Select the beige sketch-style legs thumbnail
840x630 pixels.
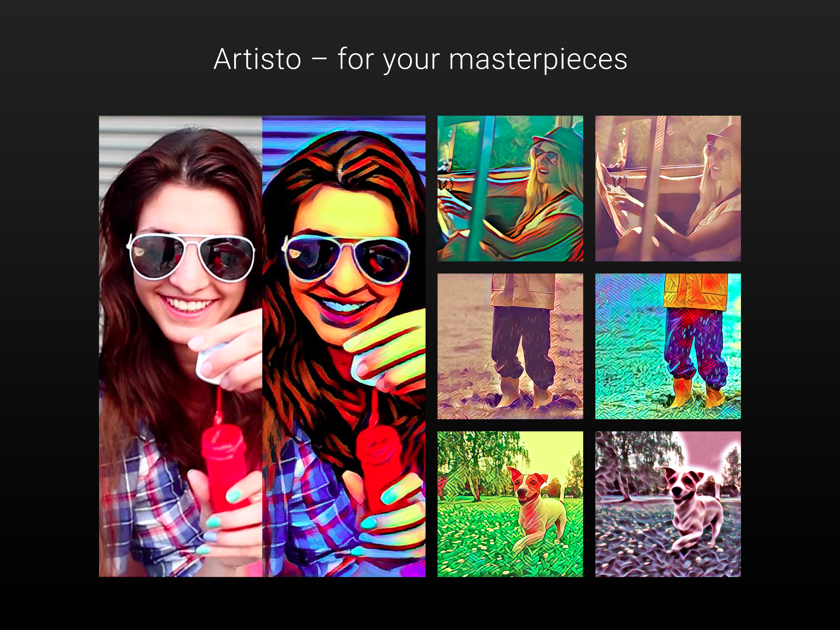[510, 346]
